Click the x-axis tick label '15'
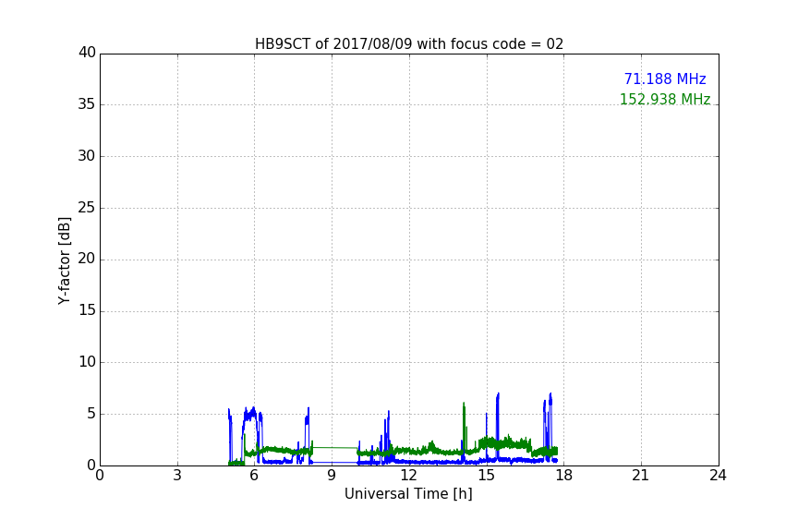Image resolution: width=798 pixels, height=532 pixels. pos(486,476)
